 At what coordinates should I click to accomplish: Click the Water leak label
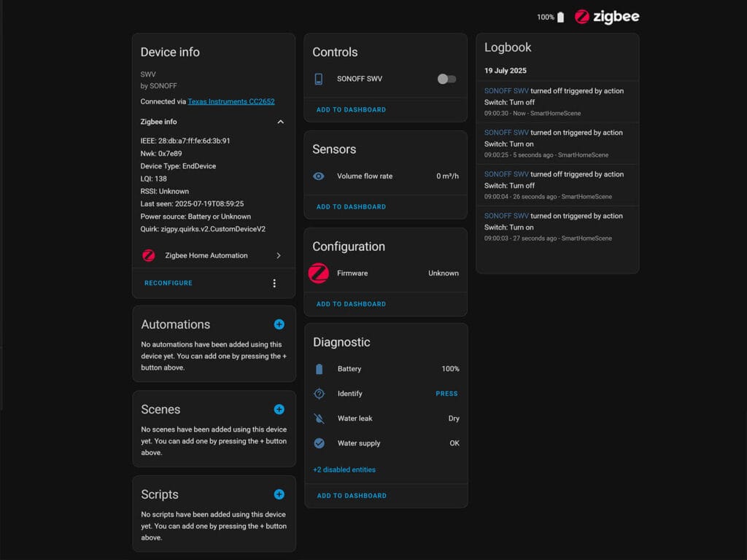[355, 419]
